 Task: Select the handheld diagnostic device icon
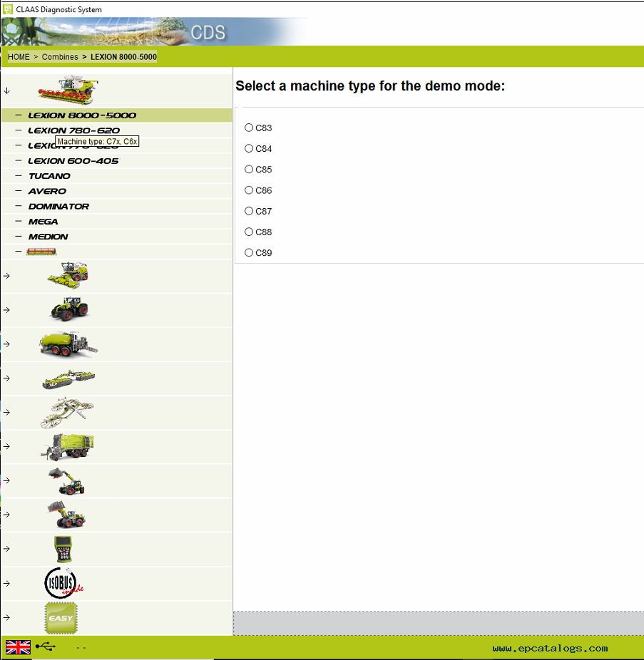click(63, 549)
